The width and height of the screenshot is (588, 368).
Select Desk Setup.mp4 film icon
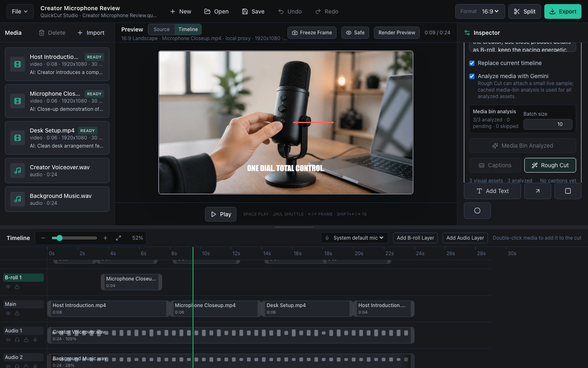(x=18, y=138)
